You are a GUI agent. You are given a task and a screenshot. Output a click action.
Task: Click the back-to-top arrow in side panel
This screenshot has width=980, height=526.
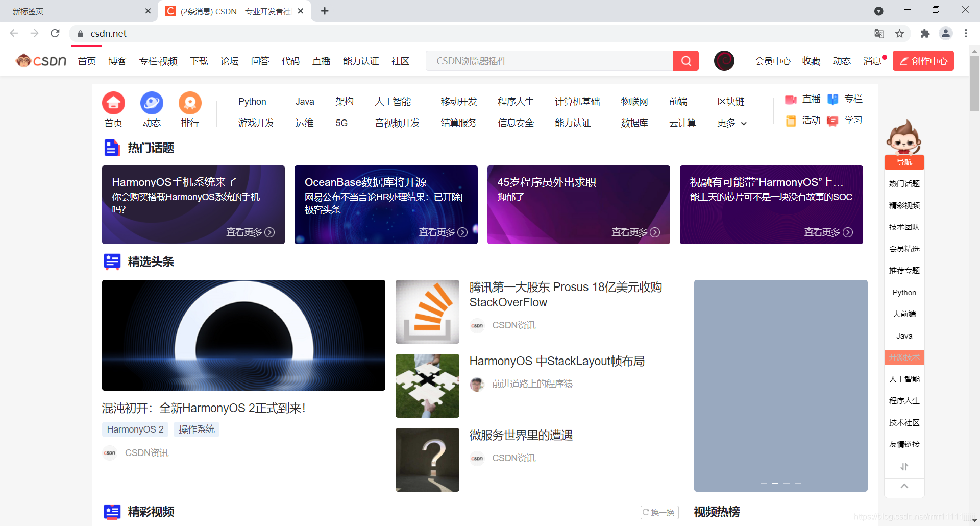904,487
